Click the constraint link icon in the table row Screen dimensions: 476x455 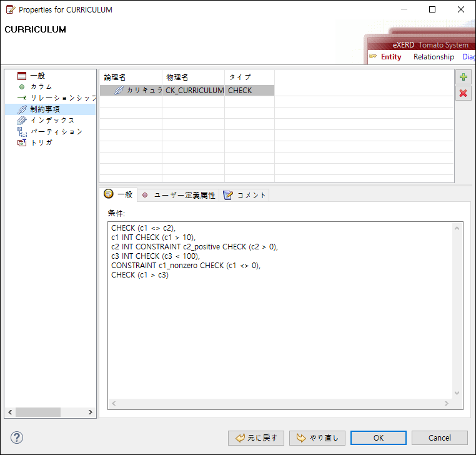pos(119,90)
